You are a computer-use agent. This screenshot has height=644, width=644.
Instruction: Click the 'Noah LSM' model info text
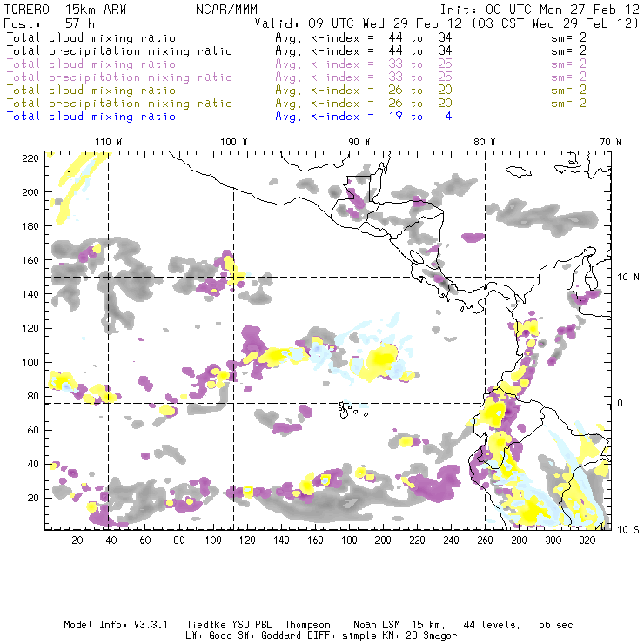coord(377,625)
